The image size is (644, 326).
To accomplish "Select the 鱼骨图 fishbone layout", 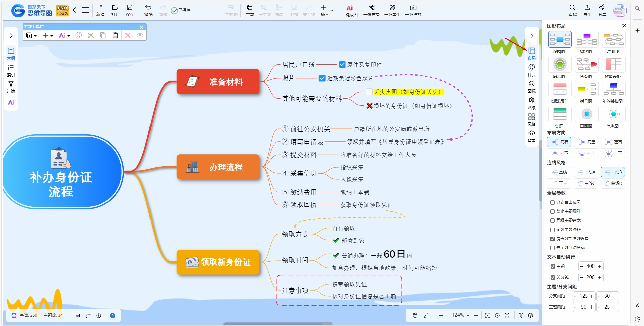I will [587, 68].
